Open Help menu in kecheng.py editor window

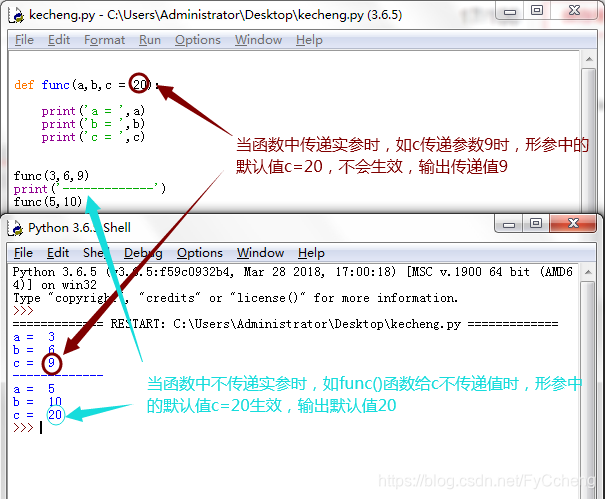[309, 40]
